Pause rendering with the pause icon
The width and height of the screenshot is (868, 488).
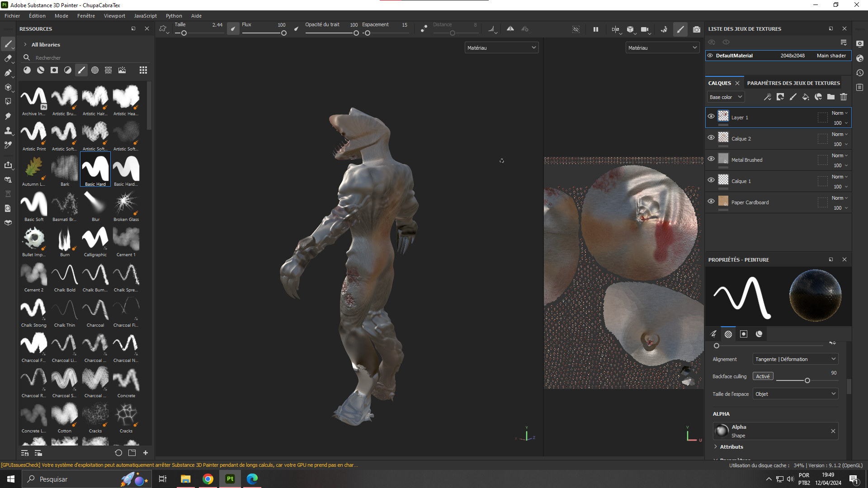point(596,29)
